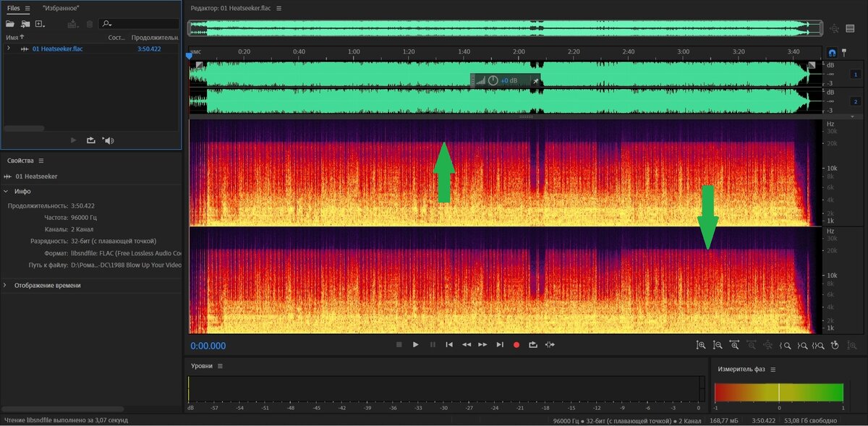Click the Fast Forward button
This screenshot has height=426, width=868.
(x=482, y=345)
